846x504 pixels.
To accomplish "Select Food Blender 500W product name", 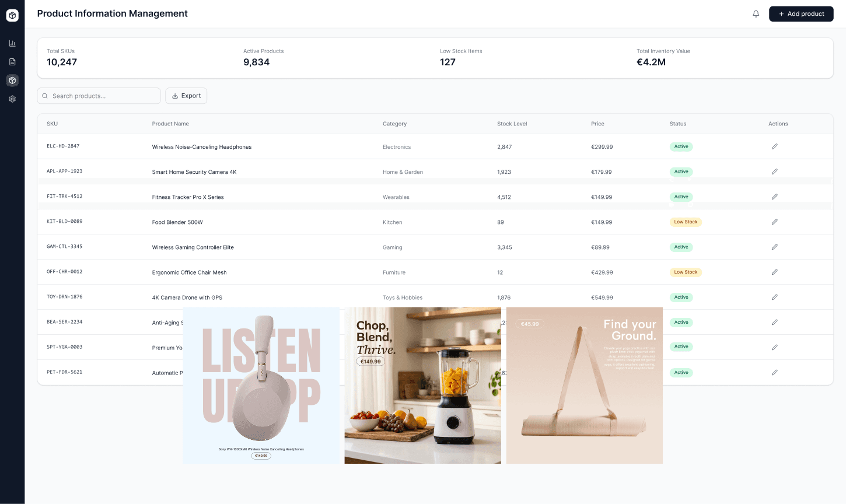I will [177, 222].
